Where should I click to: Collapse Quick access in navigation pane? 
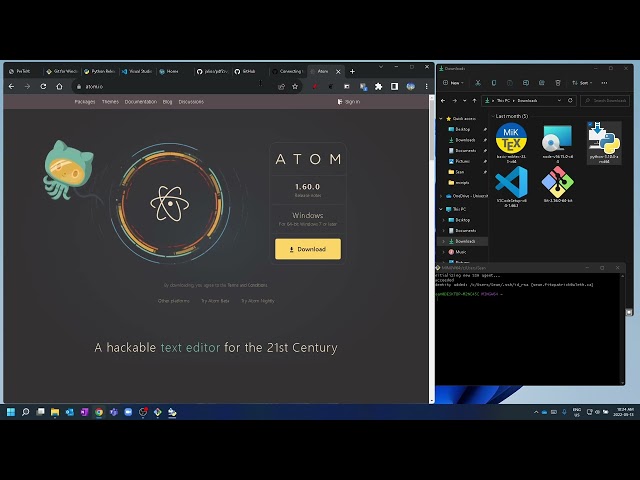[441, 118]
